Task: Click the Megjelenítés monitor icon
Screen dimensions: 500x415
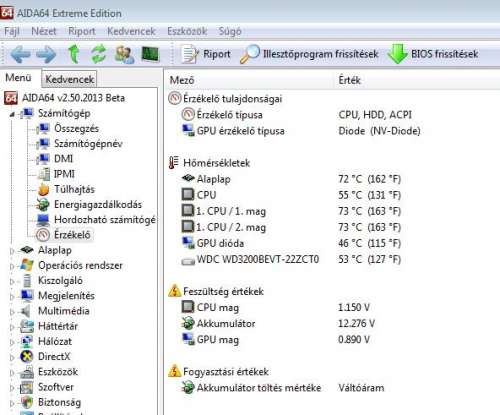Action: [27, 296]
